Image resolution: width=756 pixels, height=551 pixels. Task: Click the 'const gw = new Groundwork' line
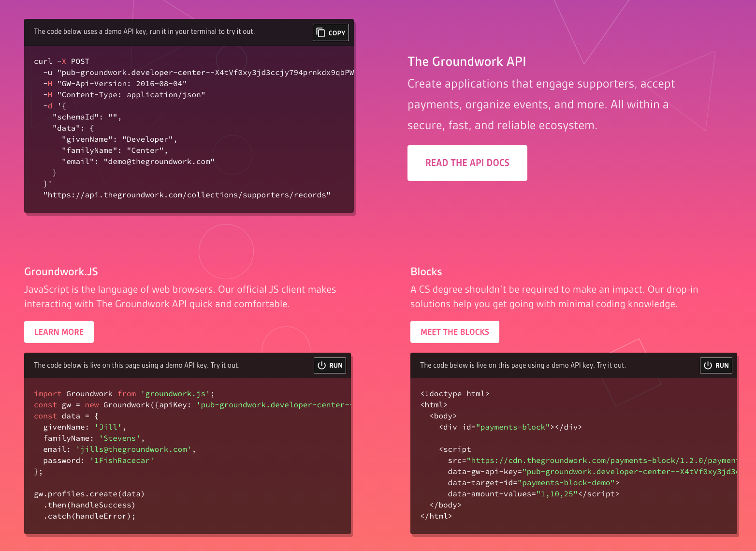coord(192,405)
